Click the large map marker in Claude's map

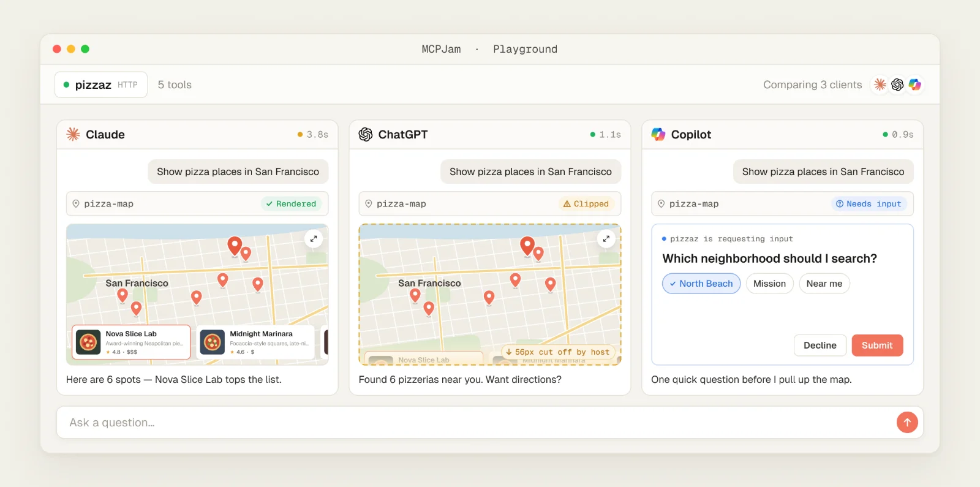click(x=235, y=246)
